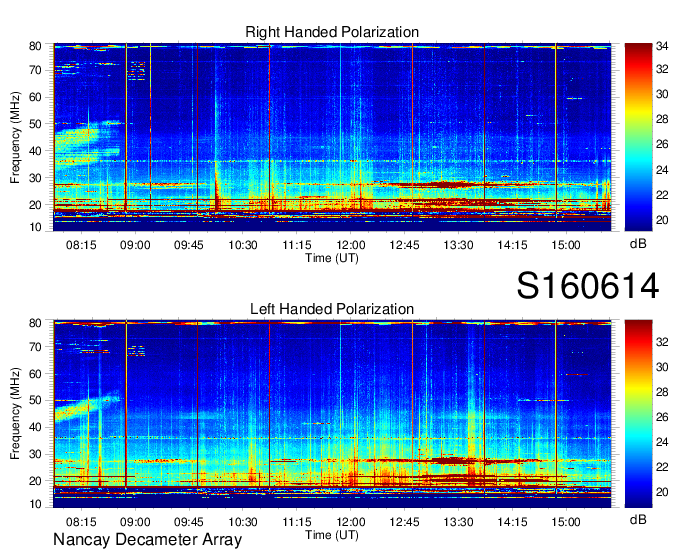The image size is (680, 552).
Task: Click the 22 value on the right-handed colorbar
Action: [662, 195]
